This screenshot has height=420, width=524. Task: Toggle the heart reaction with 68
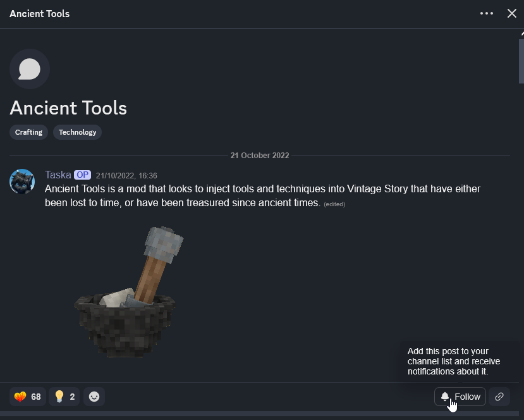pos(28,397)
